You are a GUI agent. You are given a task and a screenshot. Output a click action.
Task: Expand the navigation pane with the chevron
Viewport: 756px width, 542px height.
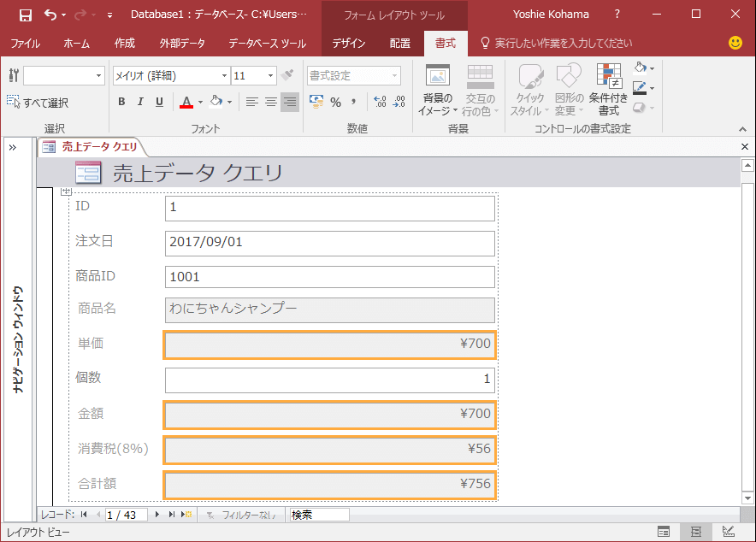point(13,147)
